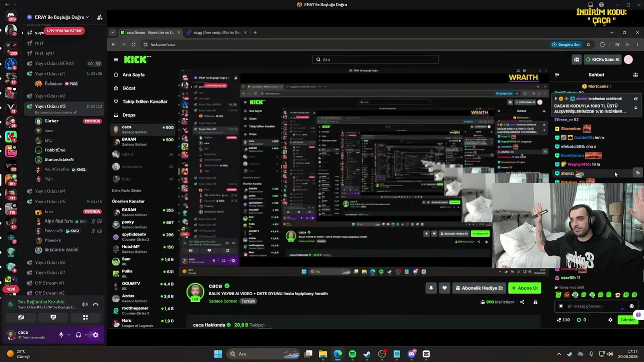Open emoji picker in Kick chat

[x=631, y=306]
